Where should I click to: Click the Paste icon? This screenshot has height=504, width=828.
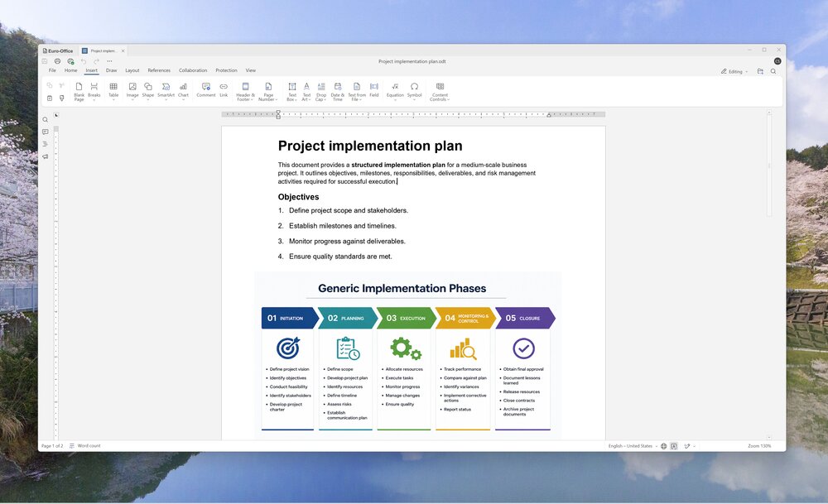(x=50, y=98)
